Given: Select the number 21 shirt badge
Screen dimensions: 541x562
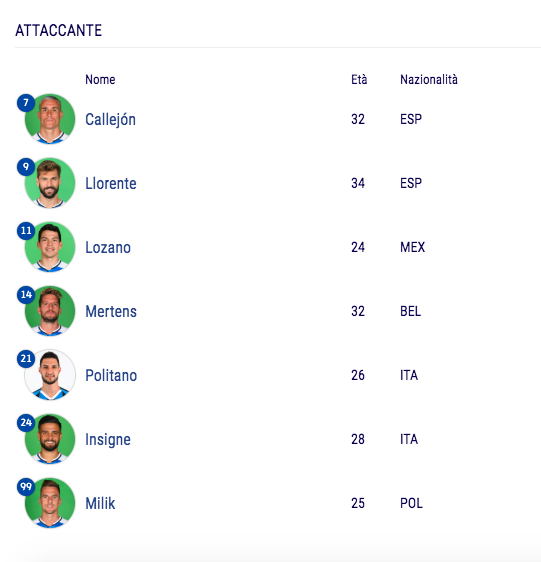Looking at the screenshot, I should point(26,359).
